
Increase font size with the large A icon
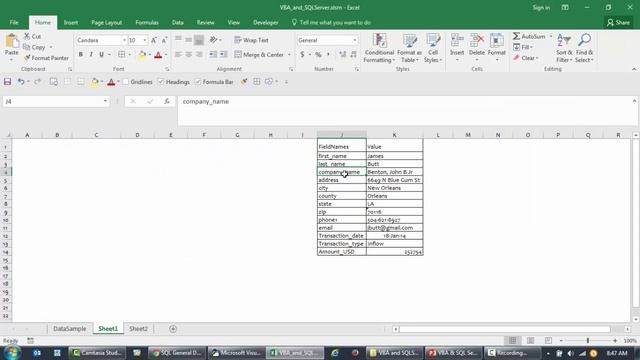tap(153, 40)
